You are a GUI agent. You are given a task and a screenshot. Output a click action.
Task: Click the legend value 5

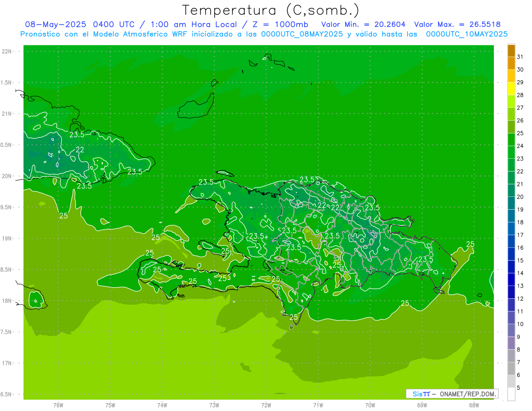pyautogui.click(x=518, y=388)
